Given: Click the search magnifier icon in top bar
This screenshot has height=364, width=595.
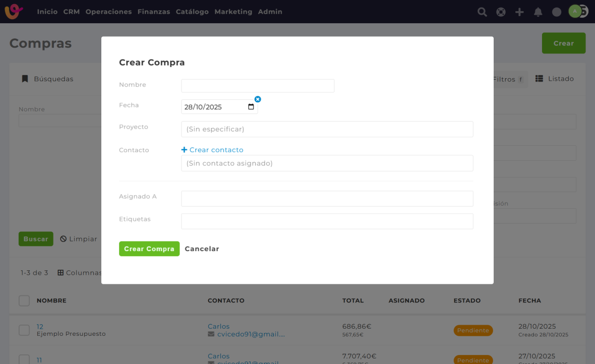Looking at the screenshot, I should [x=482, y=12].
